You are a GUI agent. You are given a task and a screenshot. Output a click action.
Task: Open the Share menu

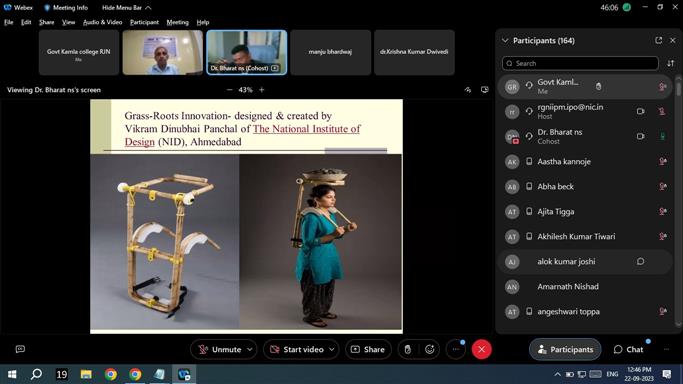[47, 22]
